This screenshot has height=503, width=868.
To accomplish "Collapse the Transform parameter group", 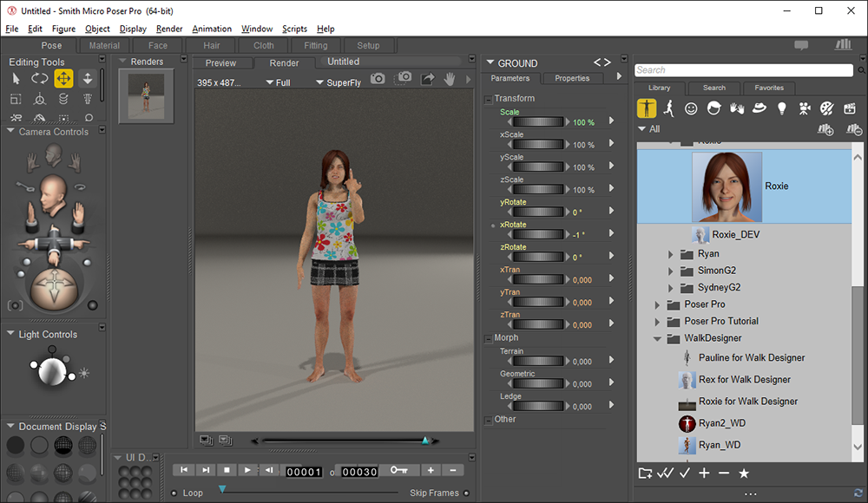I will pyautogui.click(x=489, y=99).
